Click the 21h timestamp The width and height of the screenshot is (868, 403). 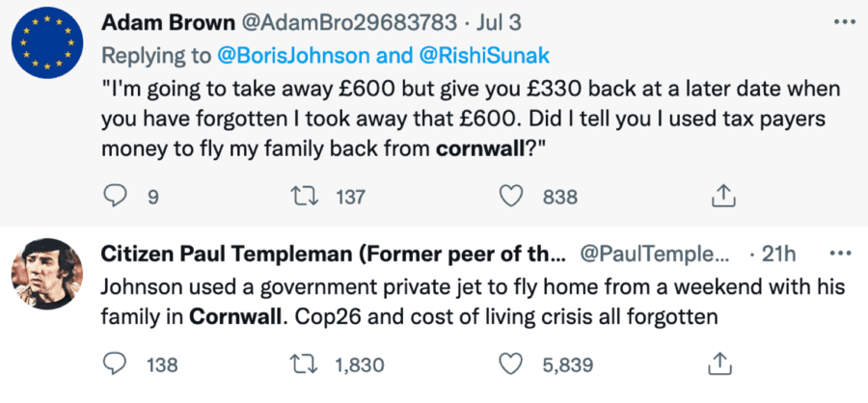click(x=779, y=255)
